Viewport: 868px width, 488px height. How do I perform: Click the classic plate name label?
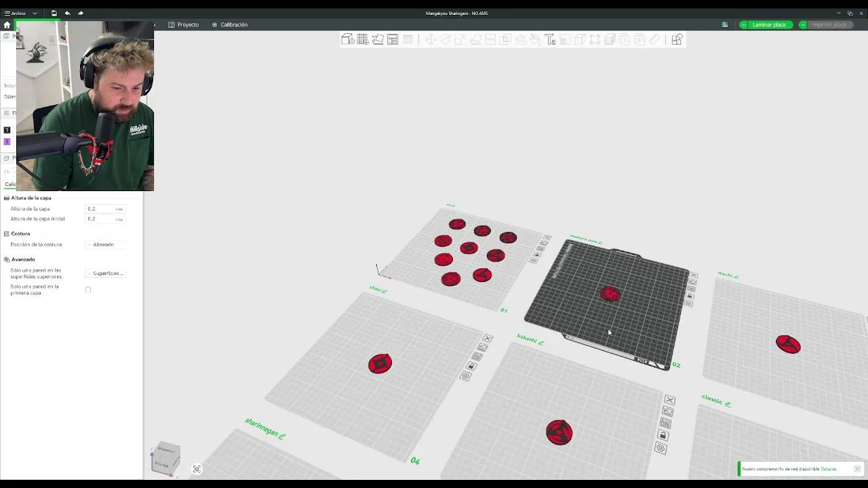pyautogui.click(x=712, y=399)
